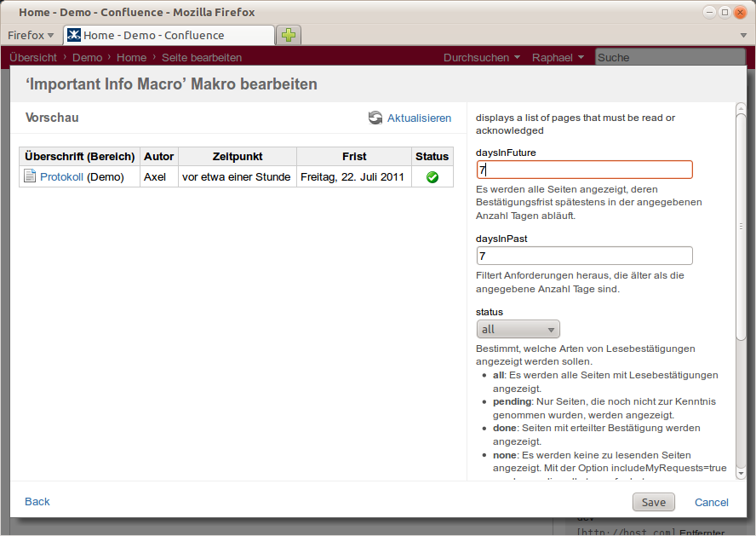The height and width of the screenshot is (536, 756).
Task: Go to Übersicht in breadcrumb
Action: point(33,57)
